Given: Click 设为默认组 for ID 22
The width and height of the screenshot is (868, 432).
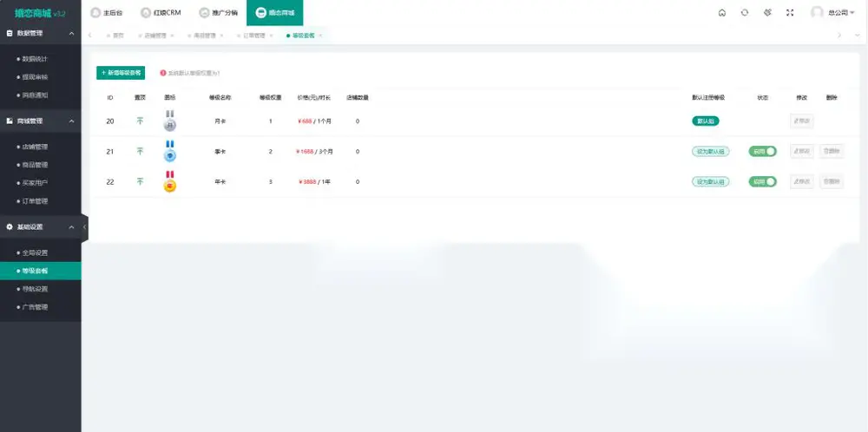Looking at the screenshot, I should 710,181.
